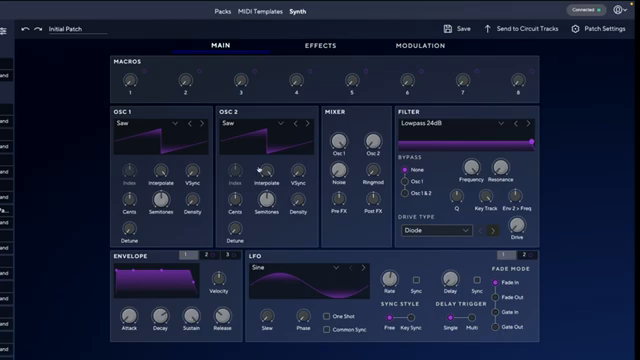The image size is (640, 360).
Task: Open the OSC 1 Saw waveform dropdown
Action: tap(175, 123)
